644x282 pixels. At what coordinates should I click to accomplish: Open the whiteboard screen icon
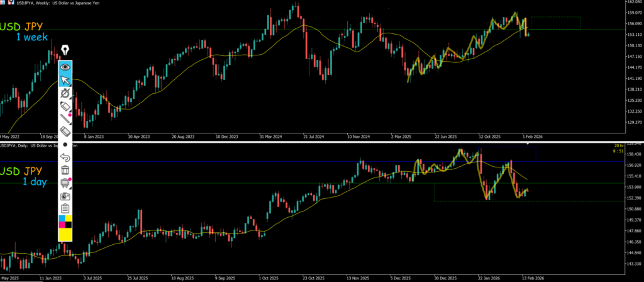point(65,183)
